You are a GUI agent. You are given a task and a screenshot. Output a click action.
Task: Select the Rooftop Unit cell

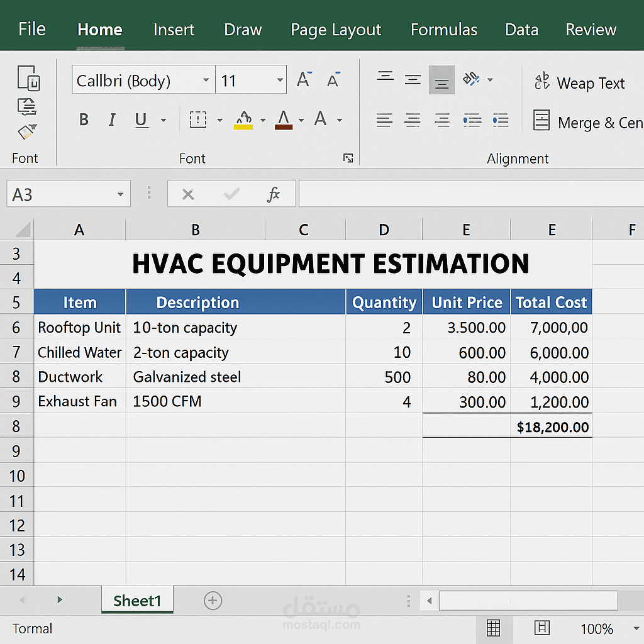click(80, 327)
